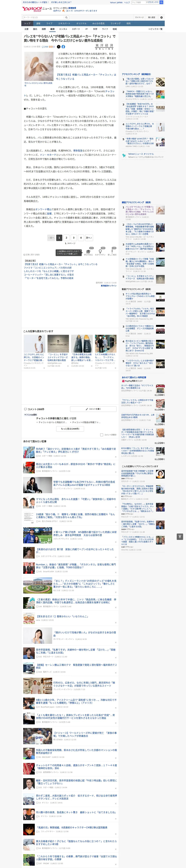Click pencil コメントを書く button

[x=93, y=409]
